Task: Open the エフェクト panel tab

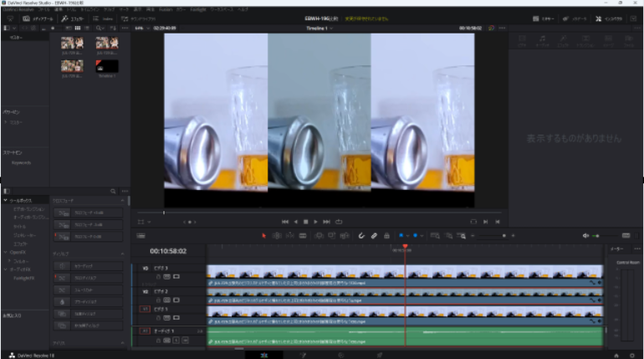Action: (x=72, y=18)
